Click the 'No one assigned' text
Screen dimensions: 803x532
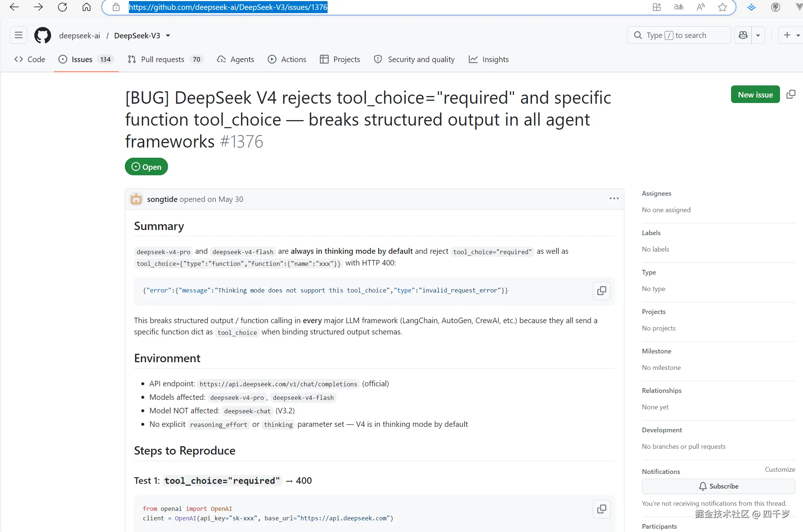coord(666,210)
